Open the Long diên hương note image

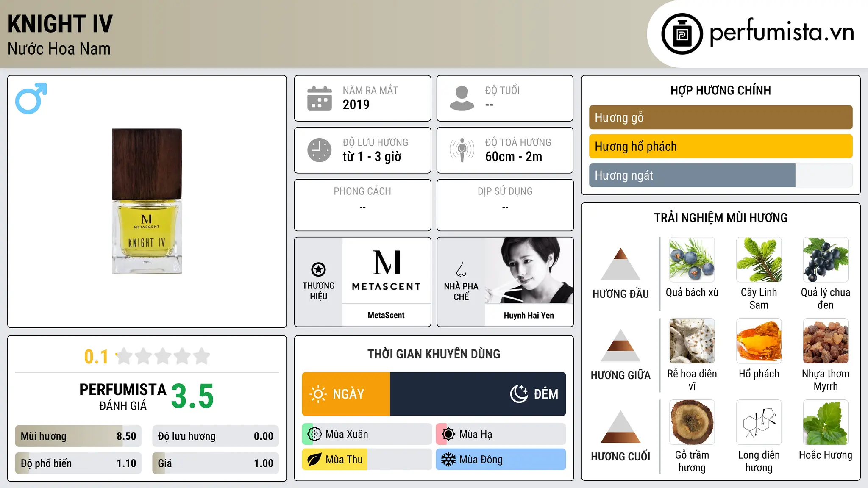tap(759, 422)
